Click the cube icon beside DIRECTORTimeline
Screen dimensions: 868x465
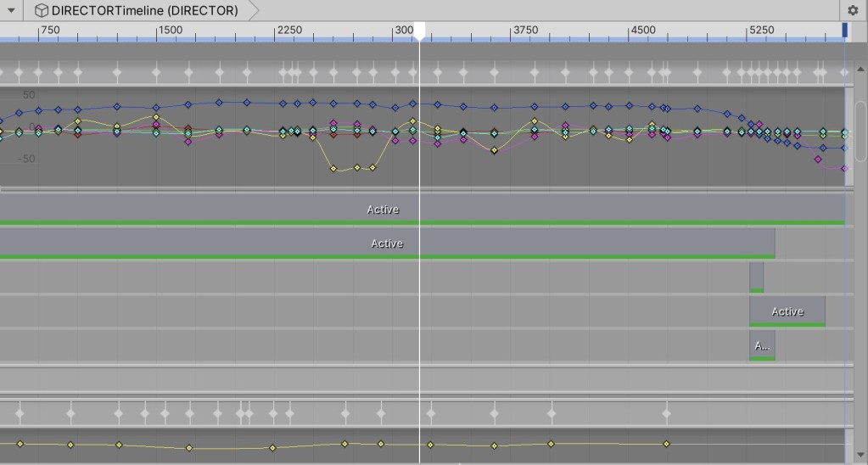click(42, 11)
